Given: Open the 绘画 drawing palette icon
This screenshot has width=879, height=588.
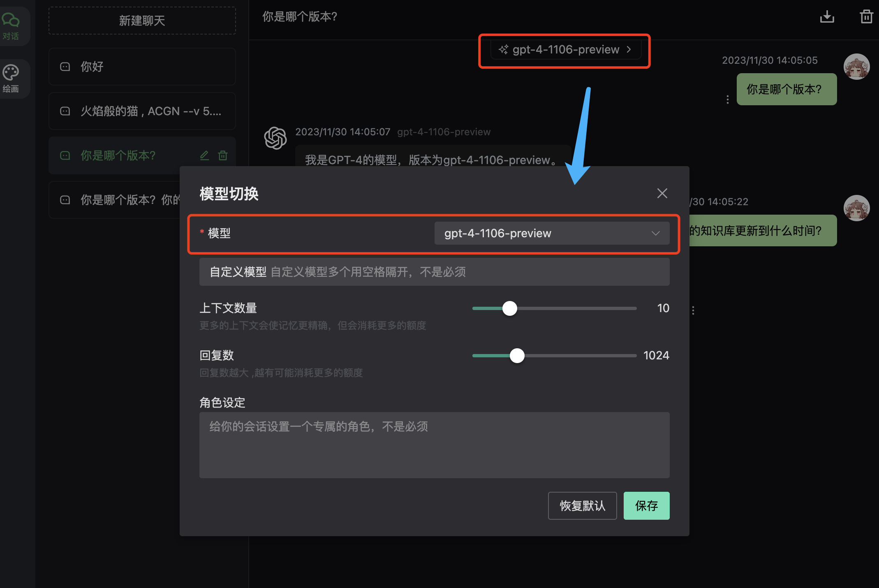Looking at the screenshot, I should 11,78.
